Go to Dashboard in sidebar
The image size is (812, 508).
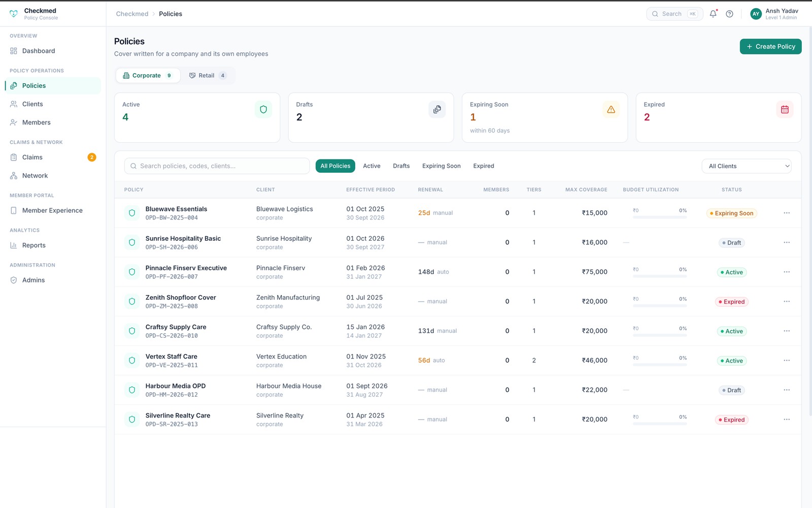[53, 51]
